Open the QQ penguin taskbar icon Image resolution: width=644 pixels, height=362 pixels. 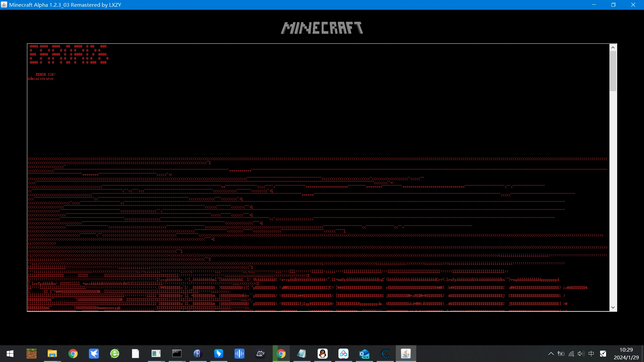tap(323, 354)
